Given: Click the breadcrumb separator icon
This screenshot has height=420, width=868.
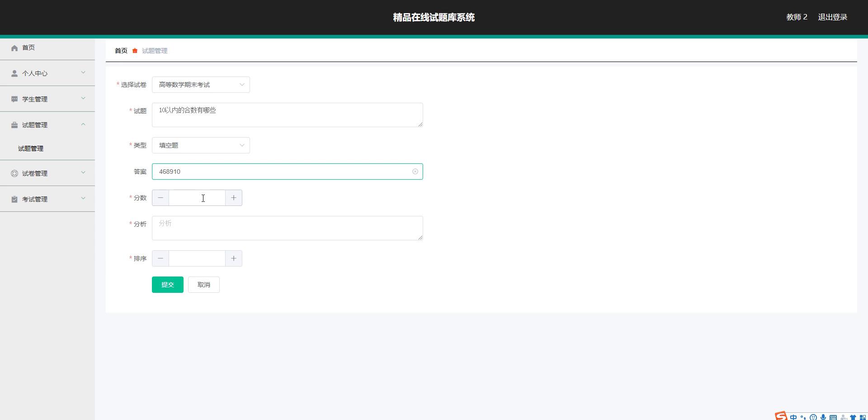Looking at the screenshot, I should (135, 51).
